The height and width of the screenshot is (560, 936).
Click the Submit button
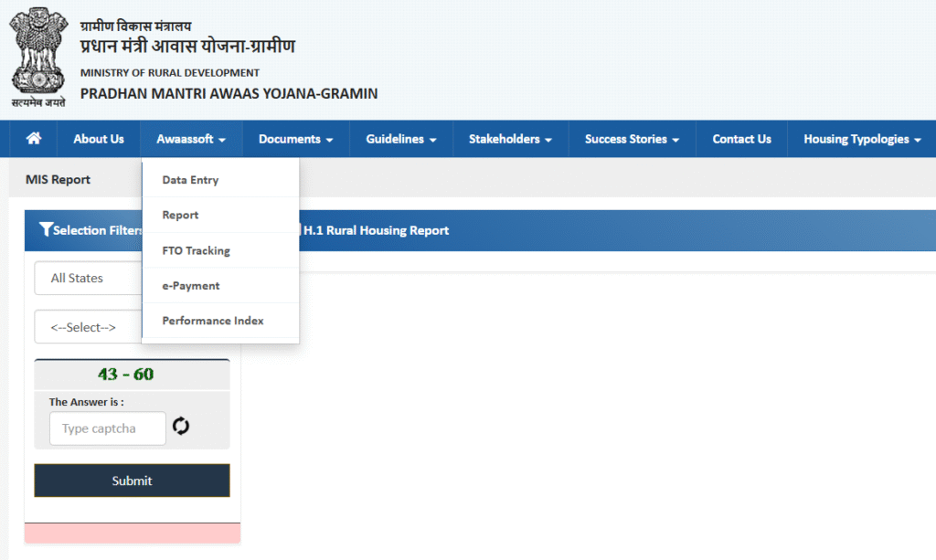tap(132, 481)
